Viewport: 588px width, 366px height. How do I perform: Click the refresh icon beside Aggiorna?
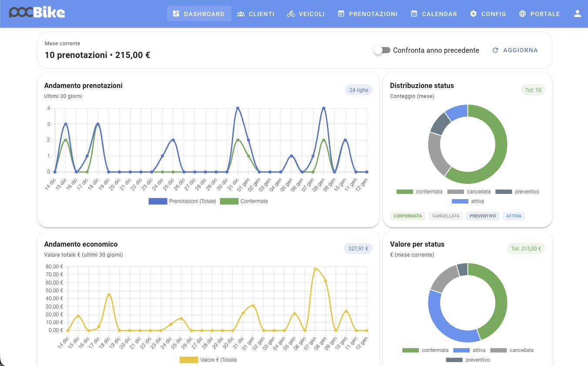point(495,50)
